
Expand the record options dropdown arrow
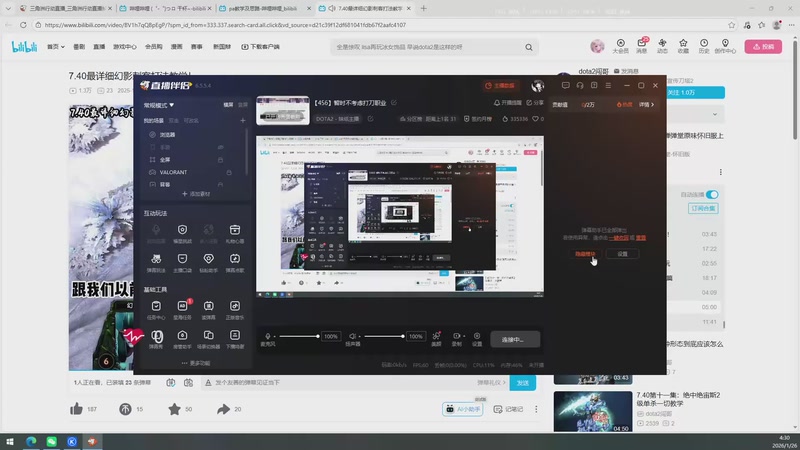click(x=463, y=336)
